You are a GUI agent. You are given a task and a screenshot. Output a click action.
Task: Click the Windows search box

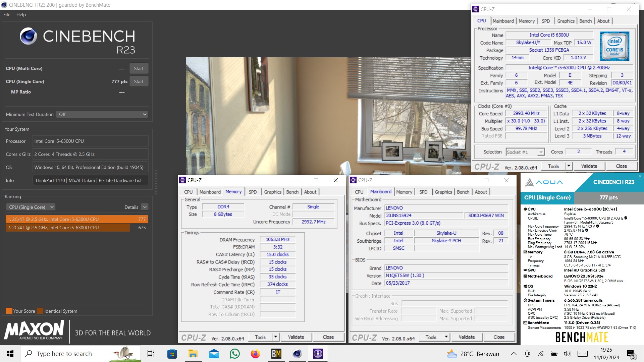click(x=80, y=354)
